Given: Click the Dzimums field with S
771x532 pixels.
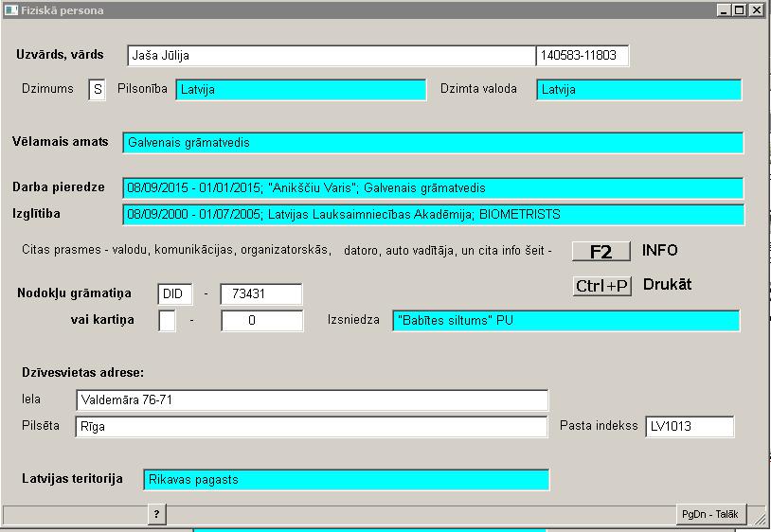Looking at the screenshot, I should pyautogui.click(x=97, y=90).
